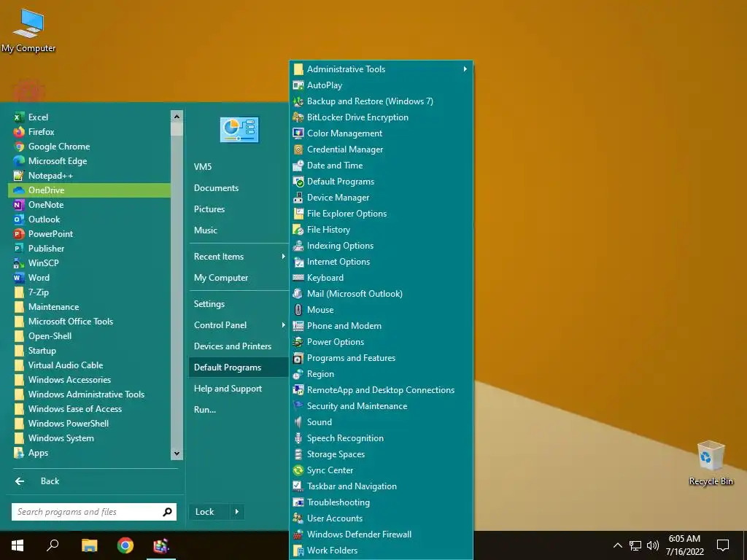Open Google Chrome in the start menu list
This screenshot has height=560, width=747.
coord(89,146)
